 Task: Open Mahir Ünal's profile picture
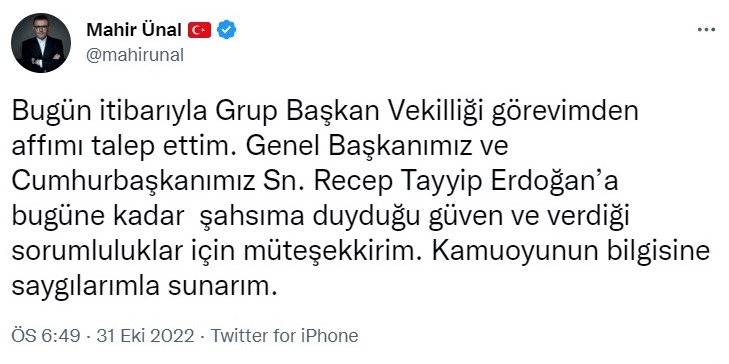click(x=41, y=43)
